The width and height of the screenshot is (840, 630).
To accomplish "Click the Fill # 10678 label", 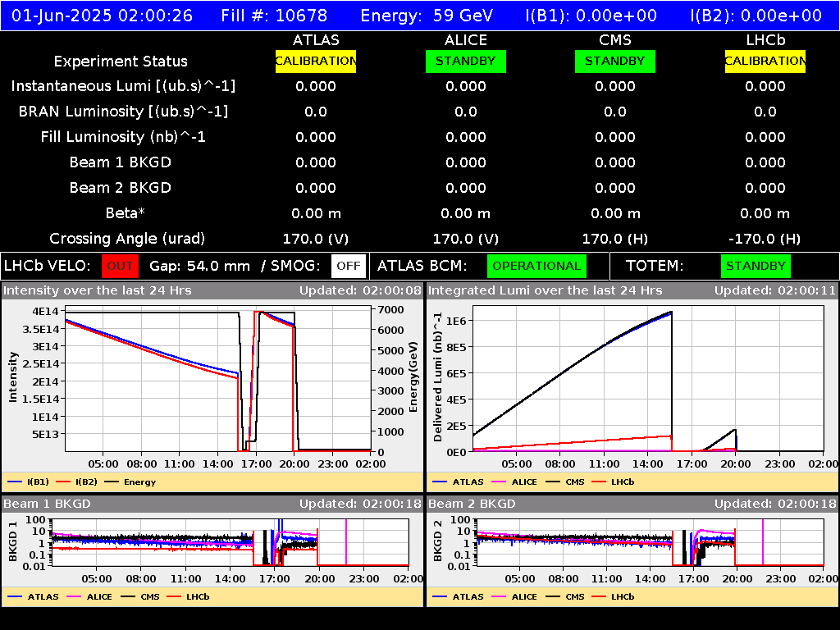I will [274, 16].
